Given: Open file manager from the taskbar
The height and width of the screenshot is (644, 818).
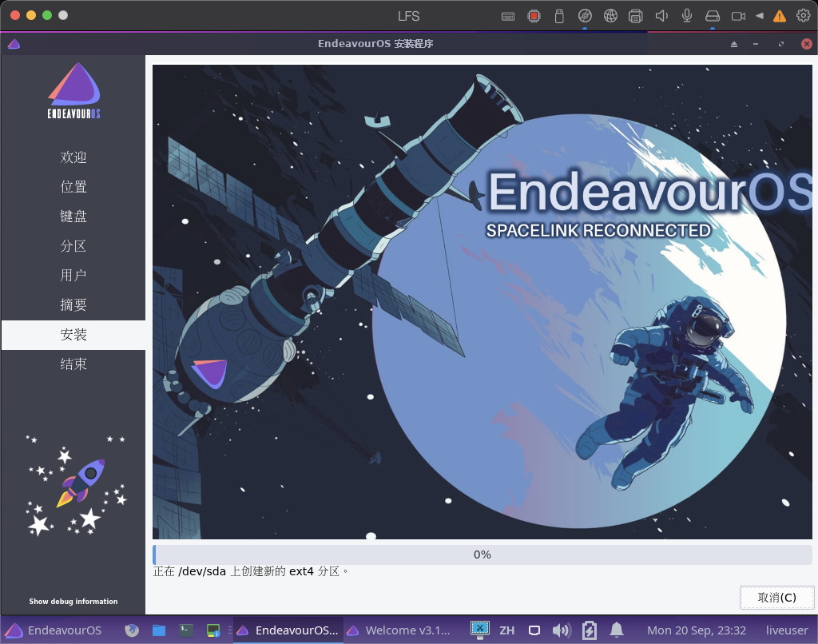Looking at the screenshot, I should pos(159,630).
